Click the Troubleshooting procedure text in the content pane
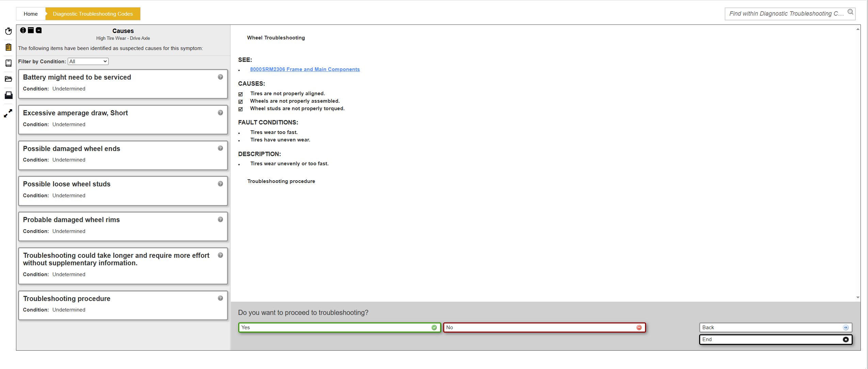This screenshot has width=868, height=369. point(281,181)
